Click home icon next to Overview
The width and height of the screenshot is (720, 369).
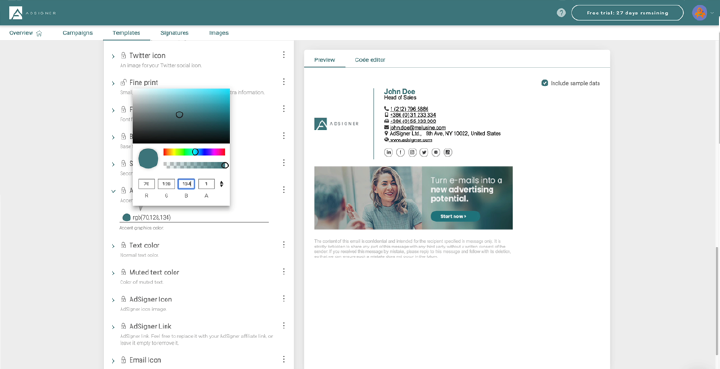point(39,33)
